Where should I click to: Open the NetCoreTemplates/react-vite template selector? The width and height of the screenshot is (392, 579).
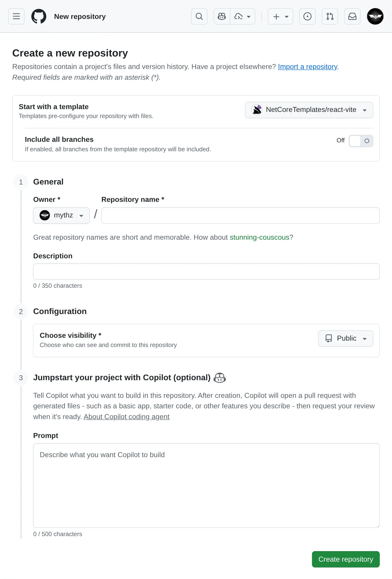[309, 110]
